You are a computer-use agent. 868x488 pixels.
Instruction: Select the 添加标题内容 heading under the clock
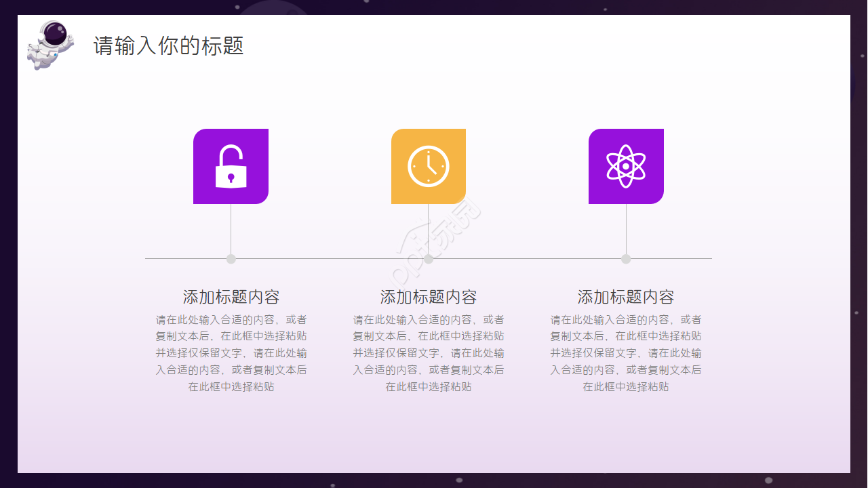(x=429, y=297)
